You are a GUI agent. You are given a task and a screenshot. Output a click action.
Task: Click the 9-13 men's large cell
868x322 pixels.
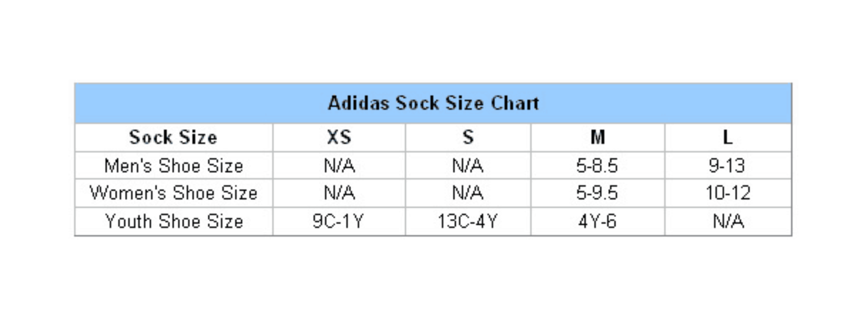[728, 166]
